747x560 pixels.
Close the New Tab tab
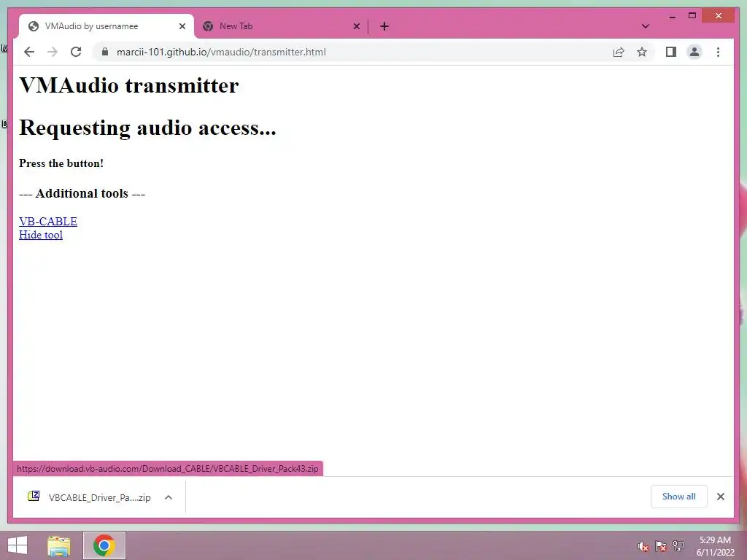click(356, 26)
